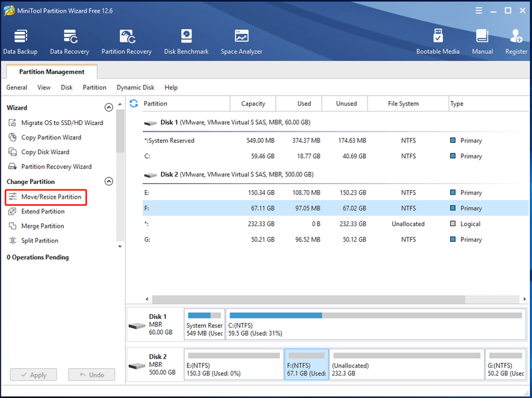Select the Disk 2 header row in list
532x398 pixels.
point(336,175)
